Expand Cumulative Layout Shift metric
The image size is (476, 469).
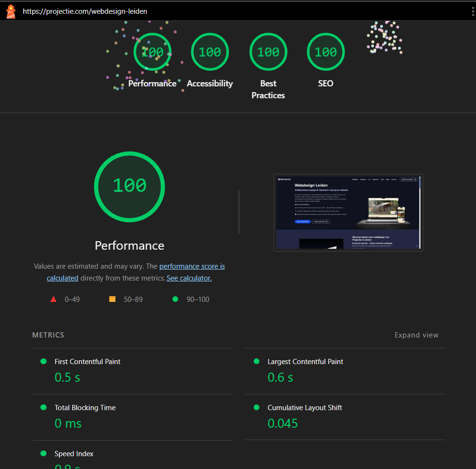305,408
